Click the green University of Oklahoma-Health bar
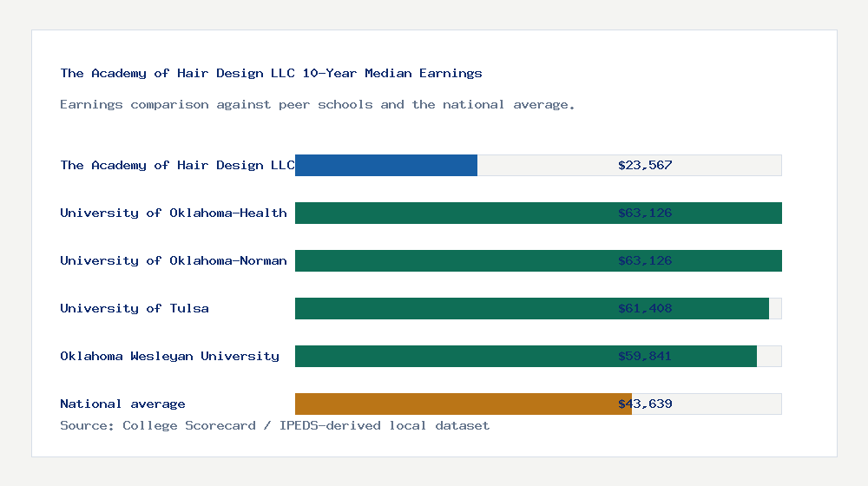 coord(538,213)
